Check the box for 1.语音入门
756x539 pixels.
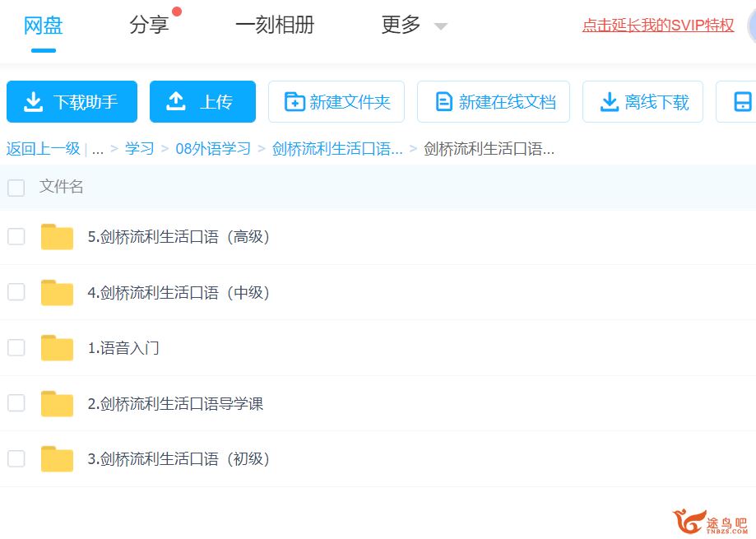[16, 348]
